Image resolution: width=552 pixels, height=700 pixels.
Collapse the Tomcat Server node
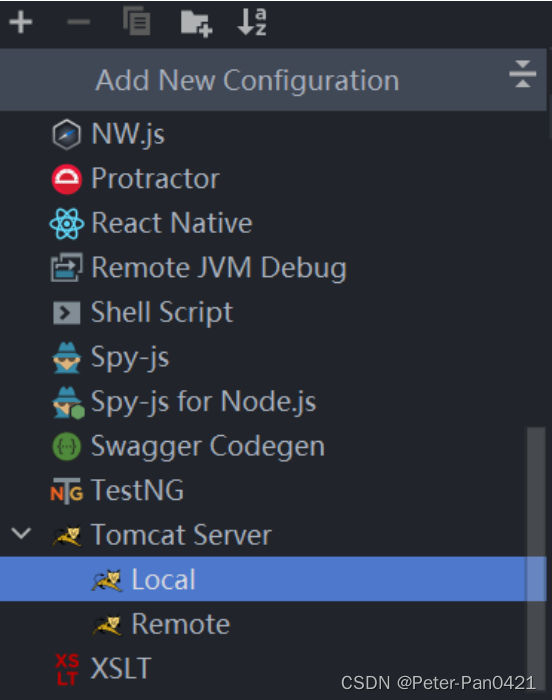tap(21, 533)
